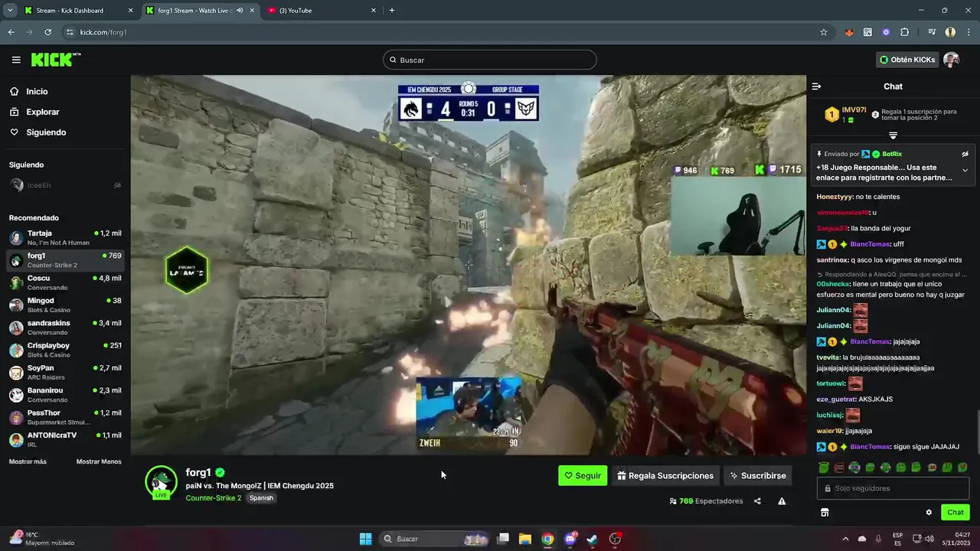Follow forg1 with the Seguir button

583,475
